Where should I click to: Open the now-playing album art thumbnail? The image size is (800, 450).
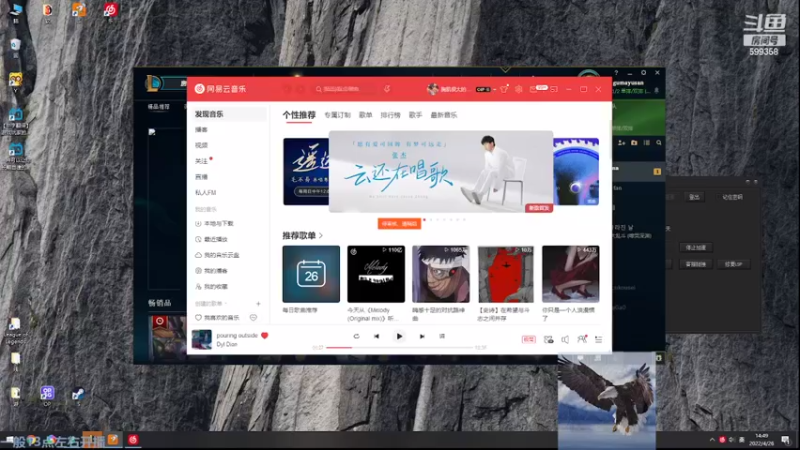(202, 339)
